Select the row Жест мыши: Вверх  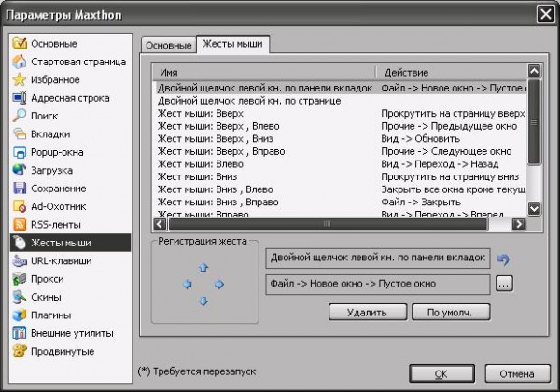pyautogui.click(x=340, y=114)
